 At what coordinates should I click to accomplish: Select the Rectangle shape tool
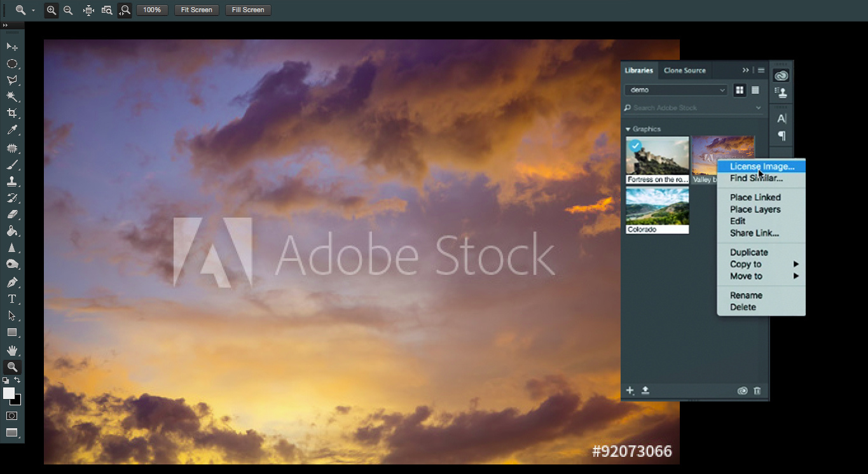click(x=11, y=332)
